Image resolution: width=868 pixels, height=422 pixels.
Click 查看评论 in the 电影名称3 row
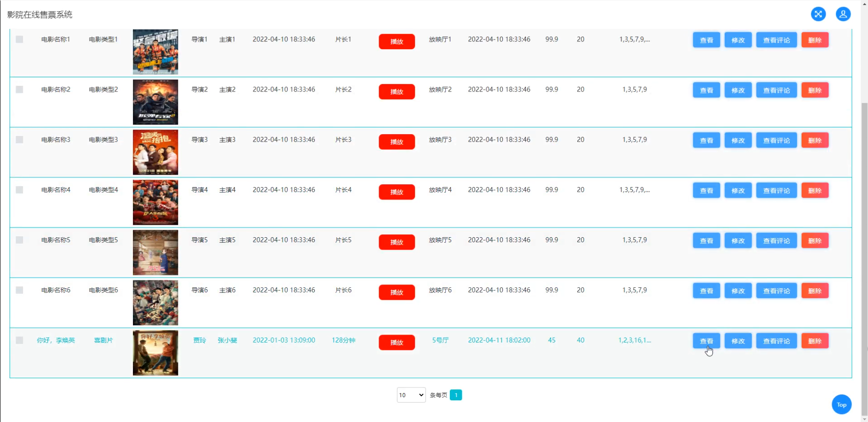click(776, 140)
